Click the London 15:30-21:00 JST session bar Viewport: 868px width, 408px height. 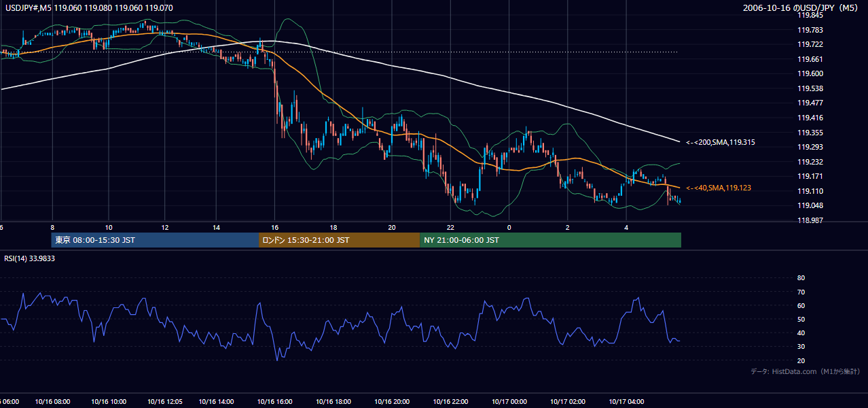point(339,240)
